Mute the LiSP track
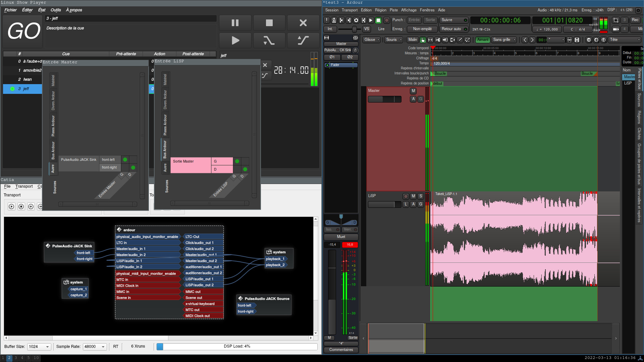Image resolution: width=644 pixels, height=362 pixels. 413,196
